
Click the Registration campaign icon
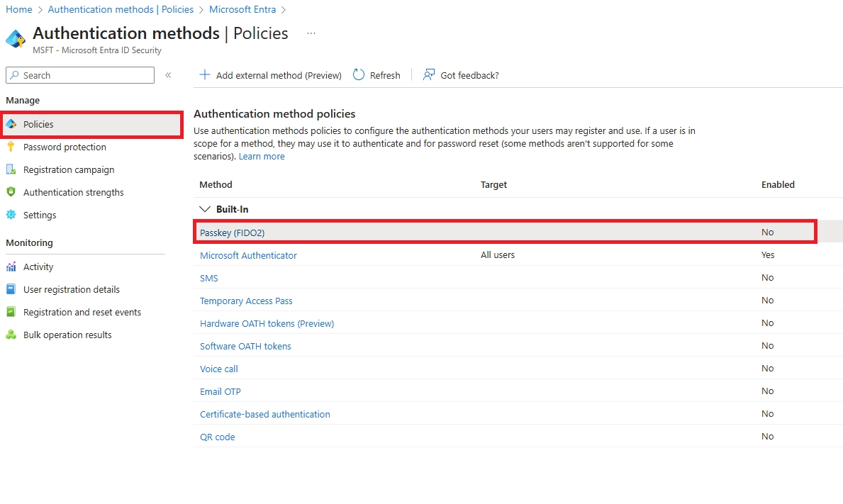click(x=11, y=169)
